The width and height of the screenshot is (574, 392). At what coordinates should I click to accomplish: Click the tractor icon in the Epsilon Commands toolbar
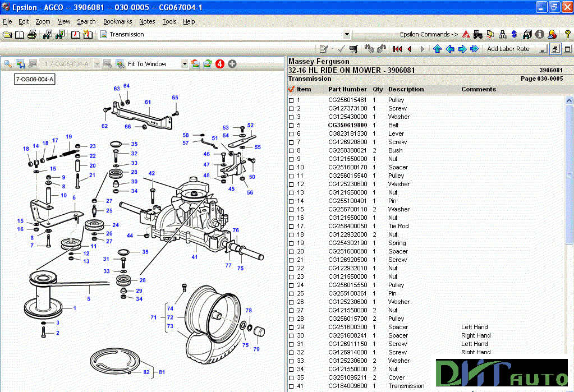tap(477, 34)
